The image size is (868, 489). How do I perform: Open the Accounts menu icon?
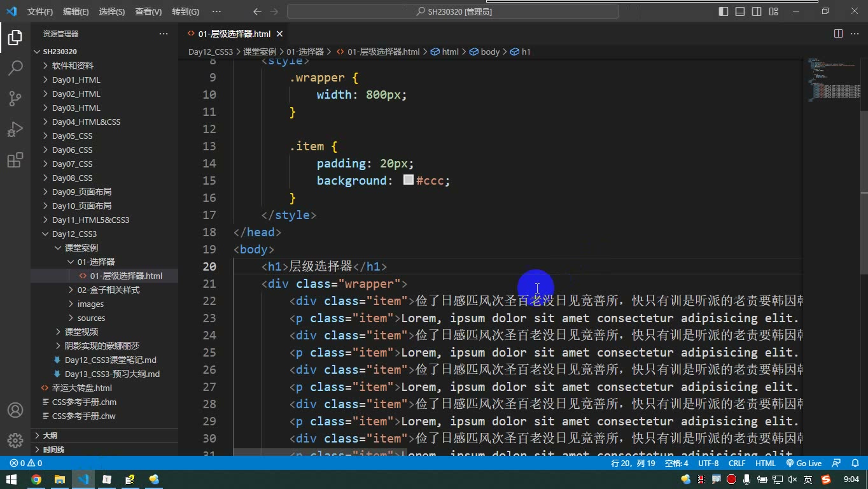tap(15, 410)
